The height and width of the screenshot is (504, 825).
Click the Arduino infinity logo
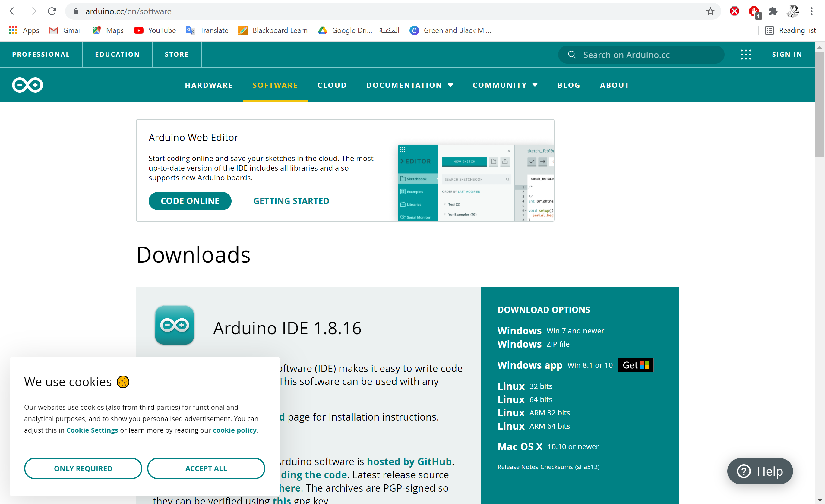[x=27, y=85]
